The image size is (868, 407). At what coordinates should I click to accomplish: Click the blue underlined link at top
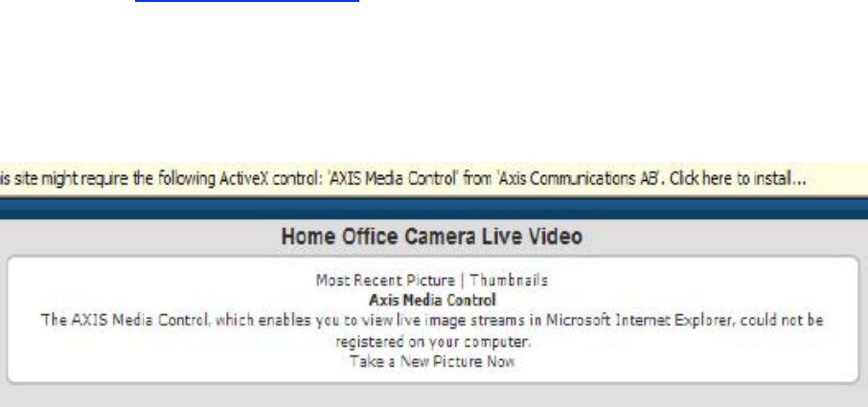[247, 1]
